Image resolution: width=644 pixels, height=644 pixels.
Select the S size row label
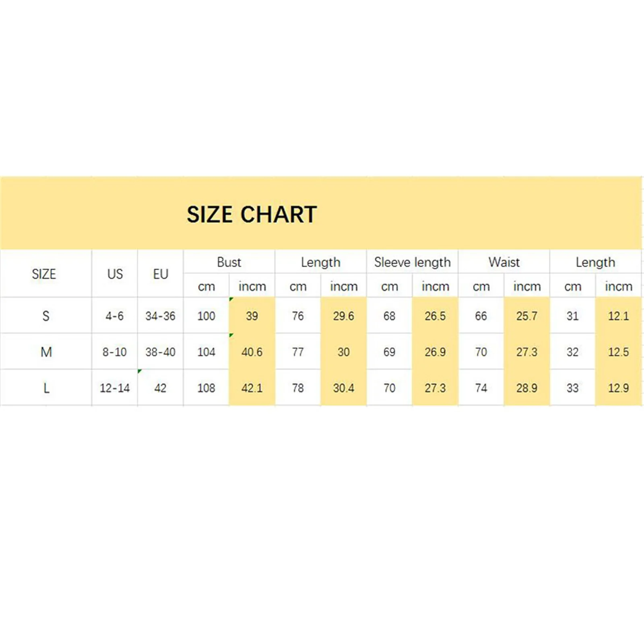click(x=46, y=316)
